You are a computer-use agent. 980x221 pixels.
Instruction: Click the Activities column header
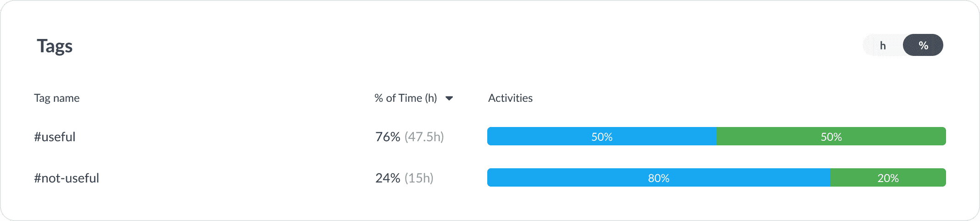510,98
